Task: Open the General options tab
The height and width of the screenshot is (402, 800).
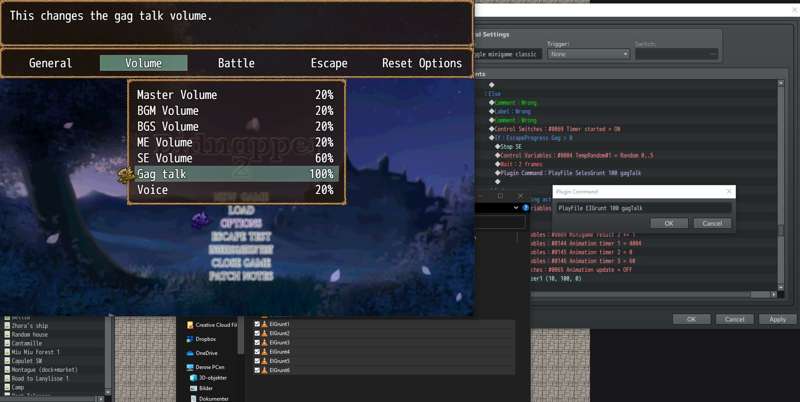Action: (51, 63)
